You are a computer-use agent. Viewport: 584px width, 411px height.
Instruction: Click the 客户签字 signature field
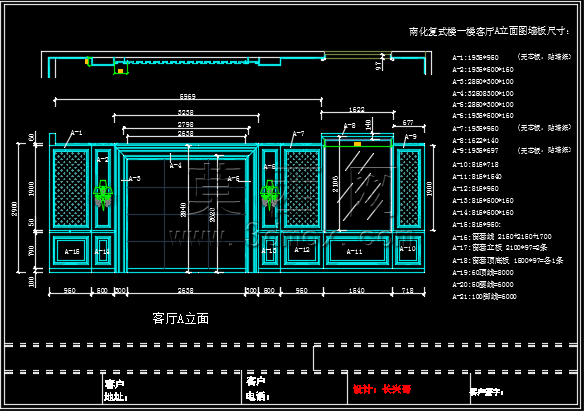pyautogui.click(x=486, y=392)
